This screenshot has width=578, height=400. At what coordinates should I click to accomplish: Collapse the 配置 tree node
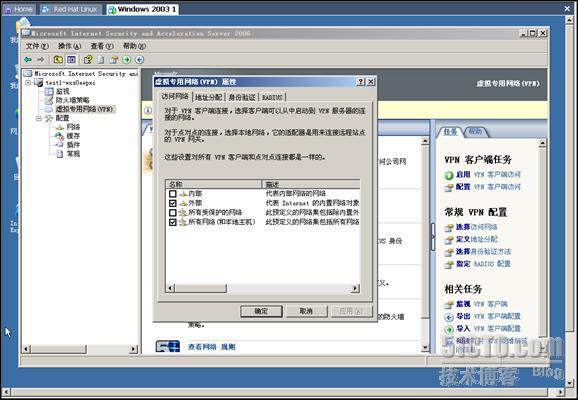[x=39, y=118]
